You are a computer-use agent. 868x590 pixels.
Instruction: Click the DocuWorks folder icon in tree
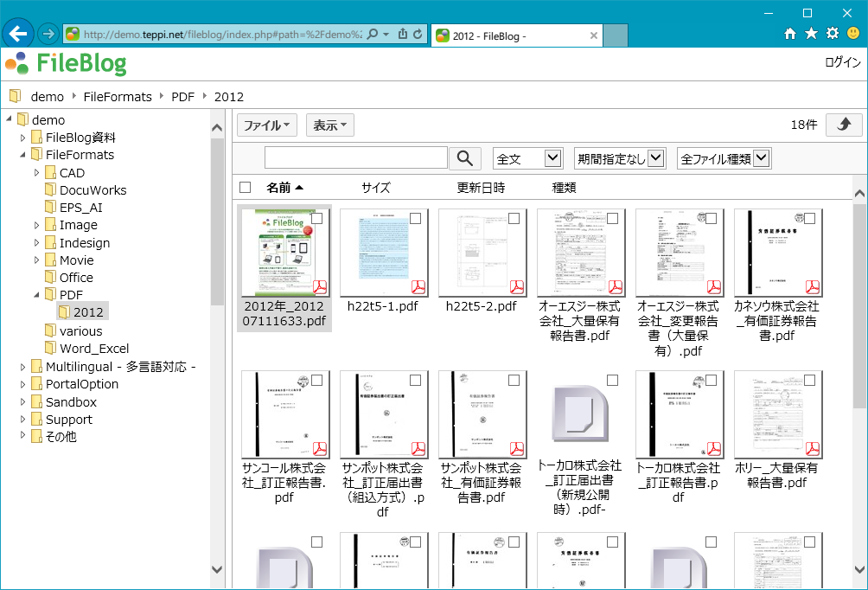click(x=50, y=190)
